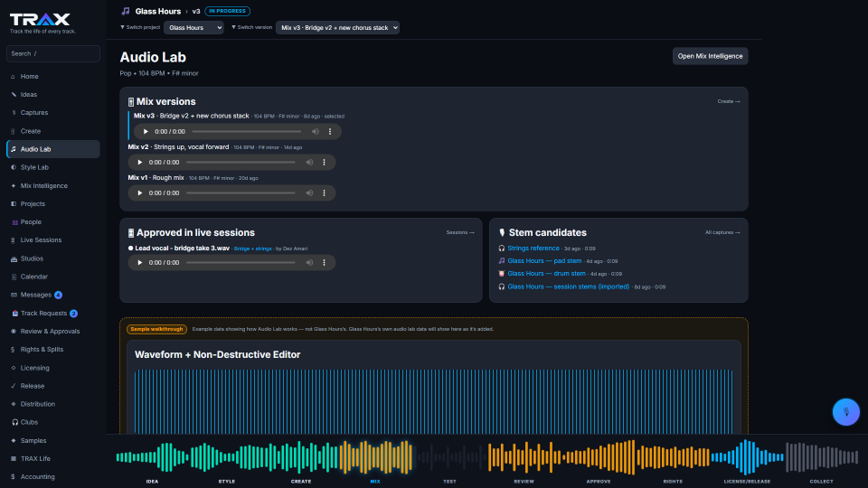The width and height of the screenshot is (868, 488).
Task: Go to Home in sidebar
Action: 53,76
